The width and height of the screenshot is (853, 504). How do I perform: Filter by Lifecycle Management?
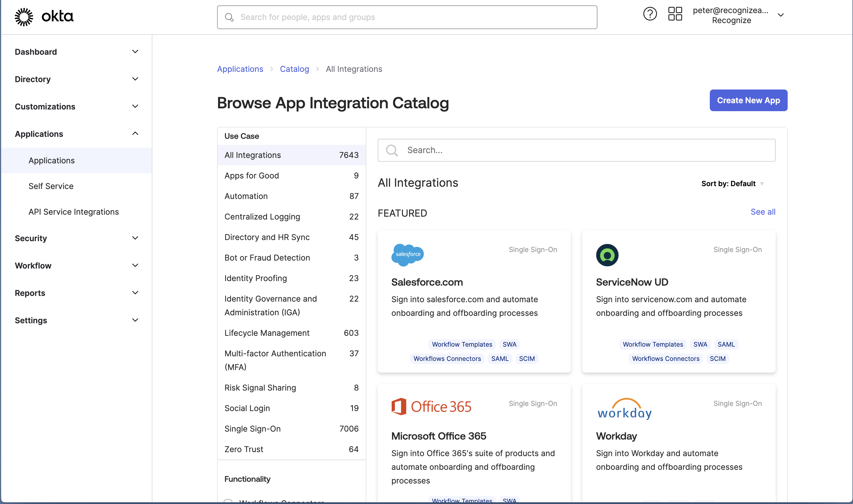pos(291,333)
